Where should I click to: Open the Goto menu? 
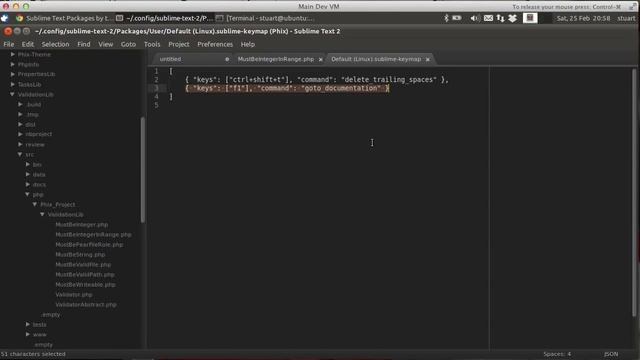(x=128, y=44)
